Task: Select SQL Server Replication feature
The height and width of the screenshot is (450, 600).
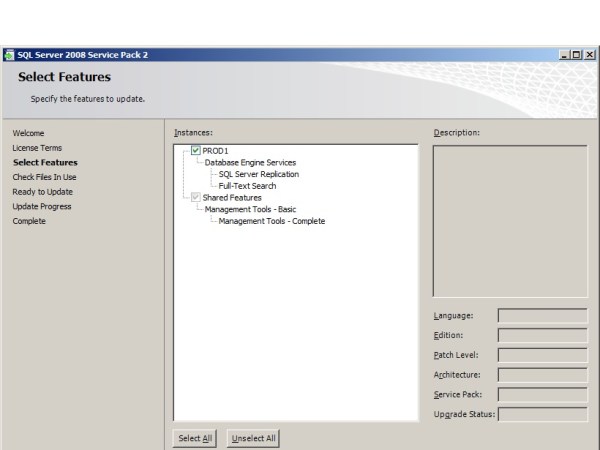Action: pyautogui.click(x=258, y=174)
